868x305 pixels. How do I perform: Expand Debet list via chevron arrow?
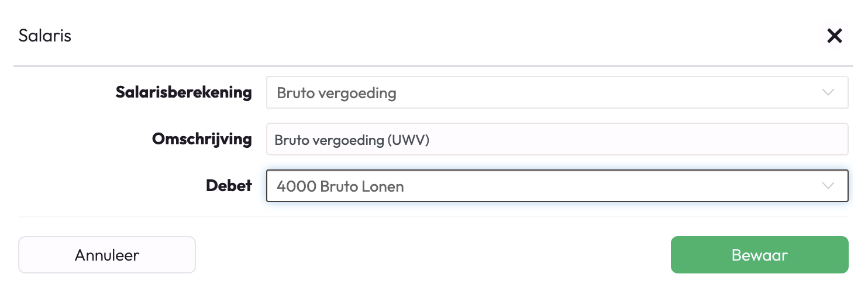[828, 186]
